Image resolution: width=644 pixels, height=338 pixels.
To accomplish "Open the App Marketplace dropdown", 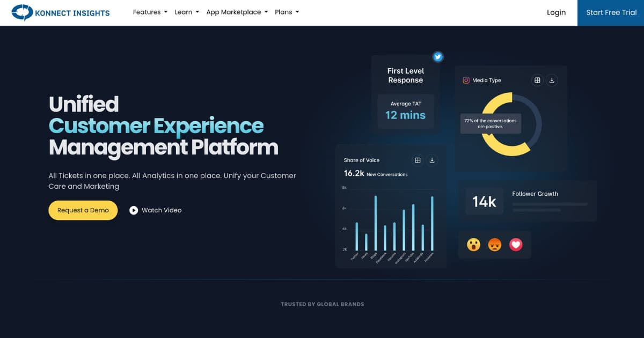I will 237,12.
